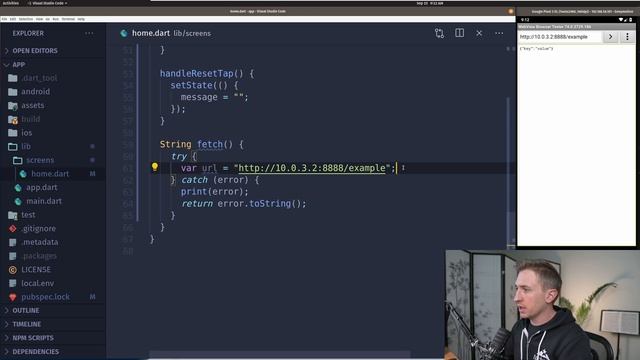The width and height of the screenshot is (640, 360).
Task: Open the .packages file
Action: [x=53, y=256]
